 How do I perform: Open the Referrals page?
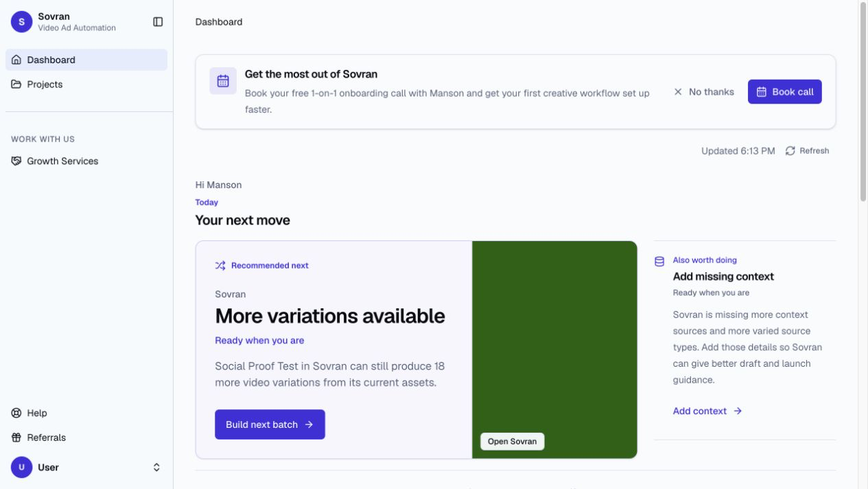click(x=86, y=437)
